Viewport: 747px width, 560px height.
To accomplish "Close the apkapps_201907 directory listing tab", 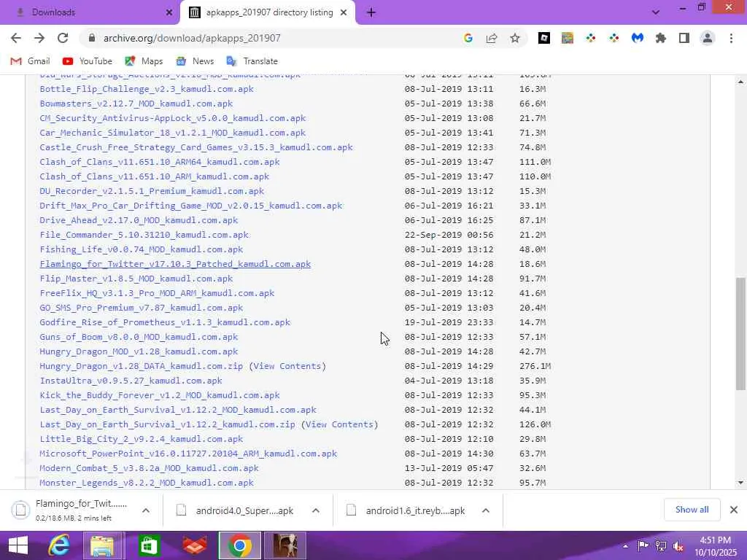I will click(x=344, y=13).
